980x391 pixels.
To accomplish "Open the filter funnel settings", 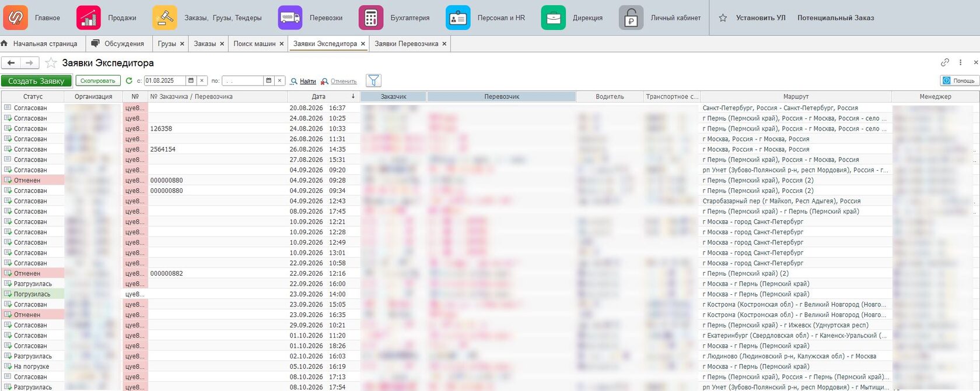I will click(373, 81).
